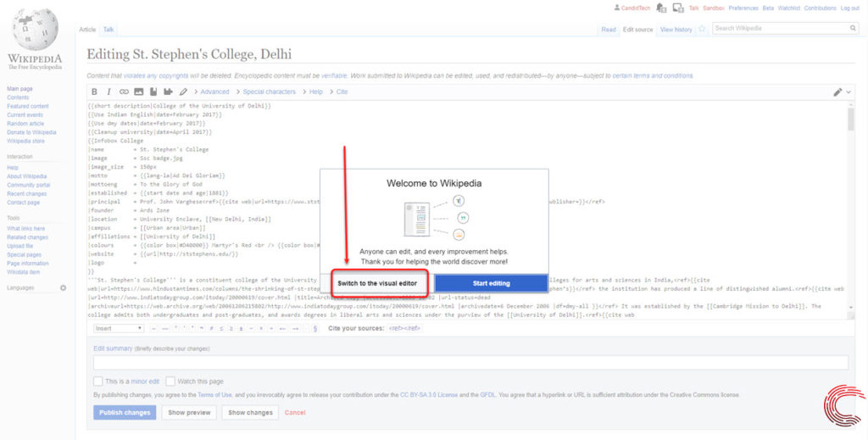The width and height of the screenshot is (868, 440).
Task: Click into the Search Wikipedia field
Action: click(780, 28)
